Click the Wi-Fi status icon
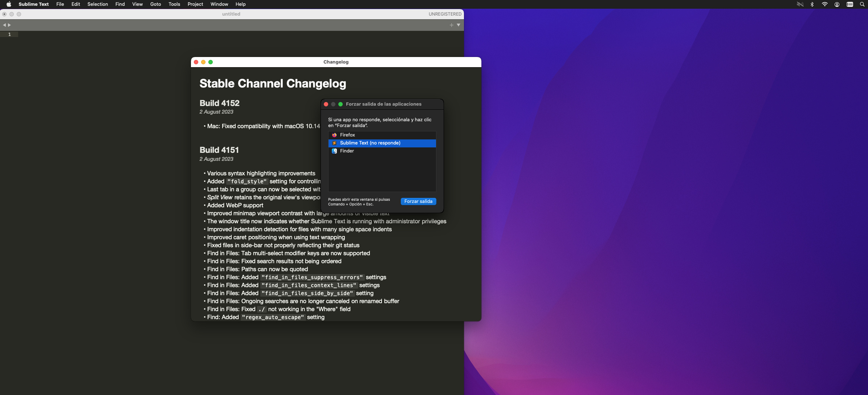The width and height of the screenshot is (868, 395). tap(824, 4)
